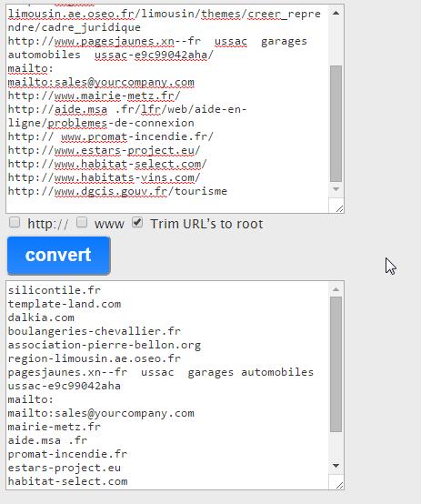The width and height of the screenshot is (421, 504).
Task: Click the ndre/cadre_juridique input line
Action: coord(75,27)
